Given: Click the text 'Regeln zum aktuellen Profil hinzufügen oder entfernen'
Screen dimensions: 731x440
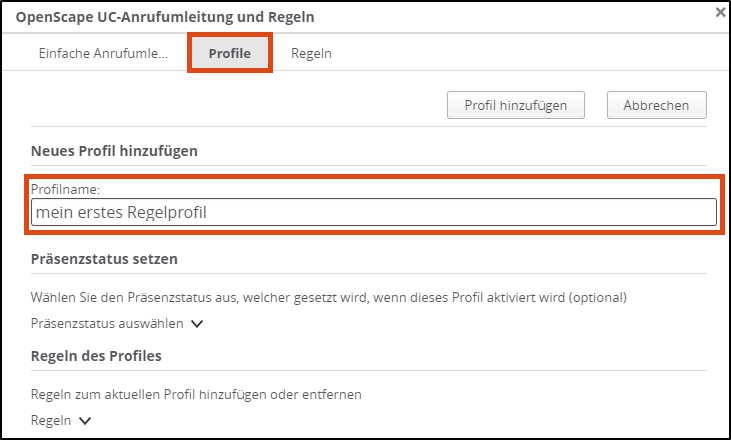Looking at the screenshot, I should coord(196,394).
